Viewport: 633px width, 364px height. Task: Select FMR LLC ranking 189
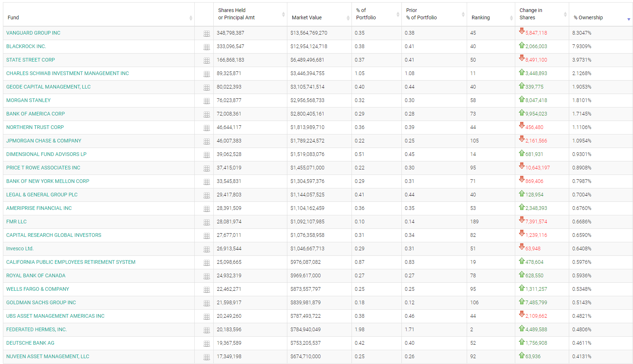point(474,222)
